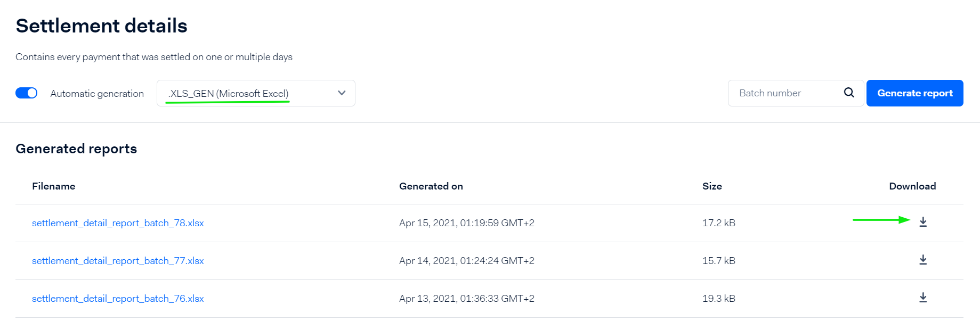Image resolution: width=980 pixels, height=321 pixels.
Task: Download the batch 77 settlement report
Action: 923,260
